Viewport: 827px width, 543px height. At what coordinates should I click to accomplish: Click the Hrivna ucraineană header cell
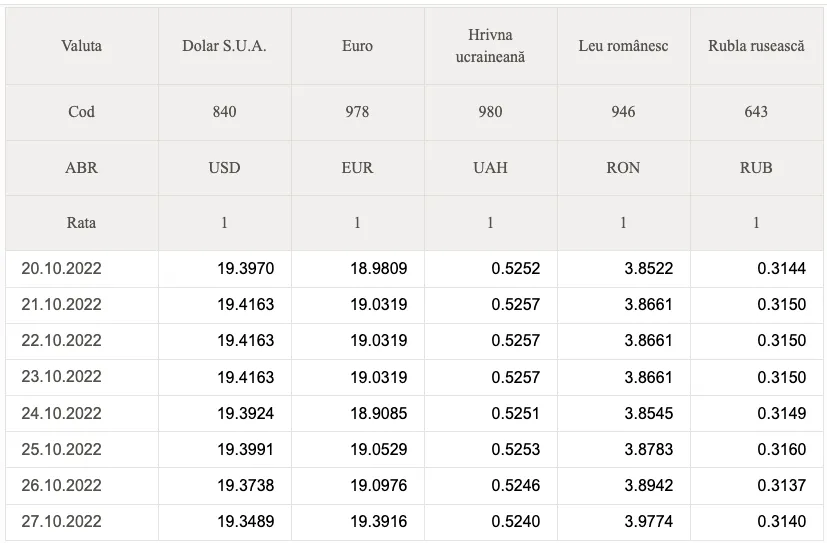tap(491, 46)
